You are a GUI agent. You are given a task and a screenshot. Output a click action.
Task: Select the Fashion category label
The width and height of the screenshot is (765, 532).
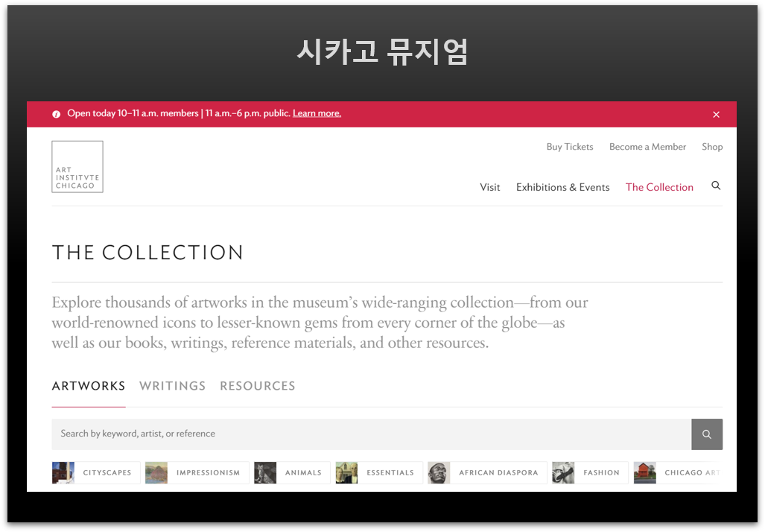point(601,472)
